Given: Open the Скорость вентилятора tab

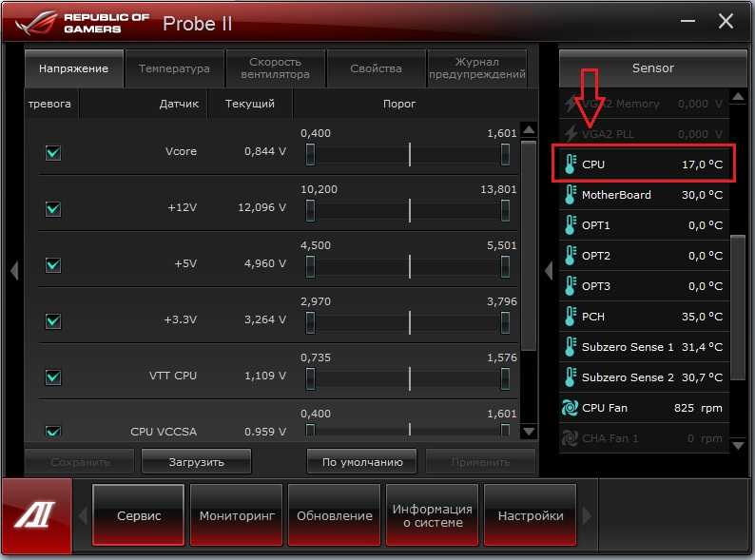Looking at the screenshot, I should click(x=275, y=68).
